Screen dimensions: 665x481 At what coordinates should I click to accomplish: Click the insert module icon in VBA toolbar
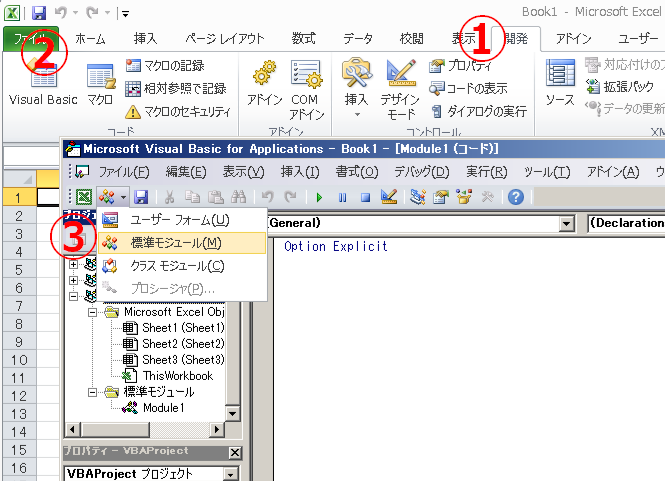point(107,197)
